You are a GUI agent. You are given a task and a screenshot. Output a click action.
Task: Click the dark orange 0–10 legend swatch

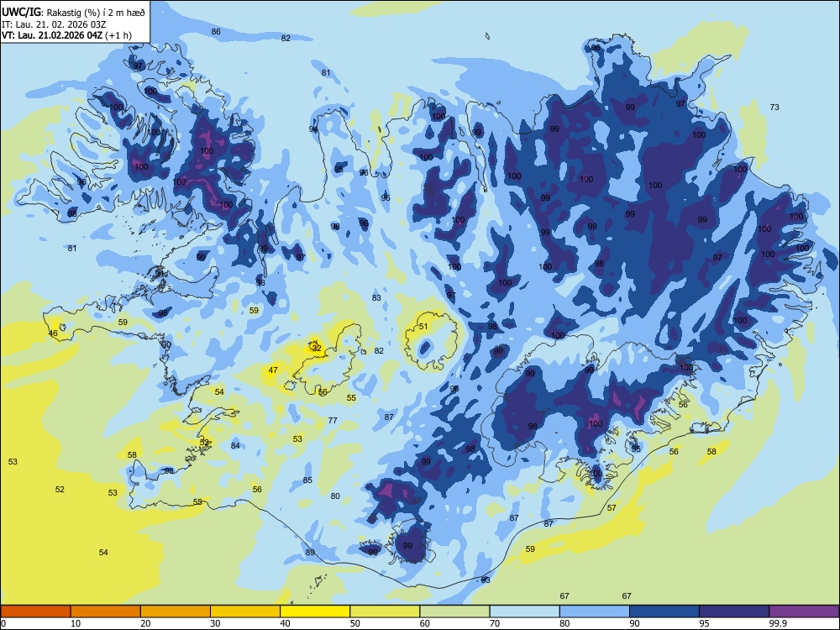pos(35,612)
